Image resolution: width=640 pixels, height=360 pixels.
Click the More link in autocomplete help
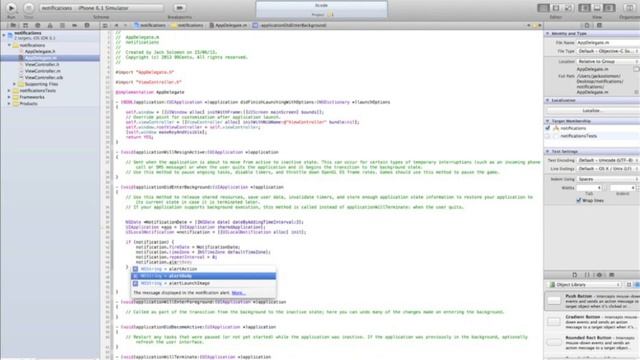[x=238, y=293]
